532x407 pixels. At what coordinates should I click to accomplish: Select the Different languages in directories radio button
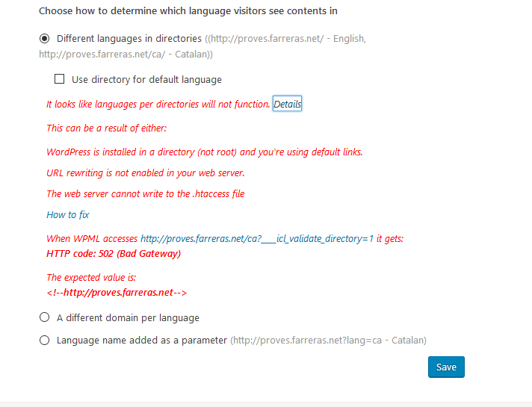pos(44,38)
